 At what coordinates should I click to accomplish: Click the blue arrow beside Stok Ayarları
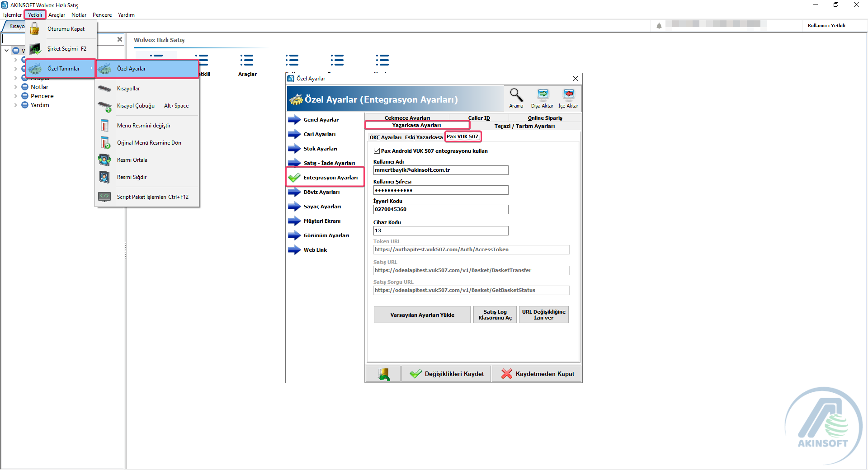(x=294, y=149)
